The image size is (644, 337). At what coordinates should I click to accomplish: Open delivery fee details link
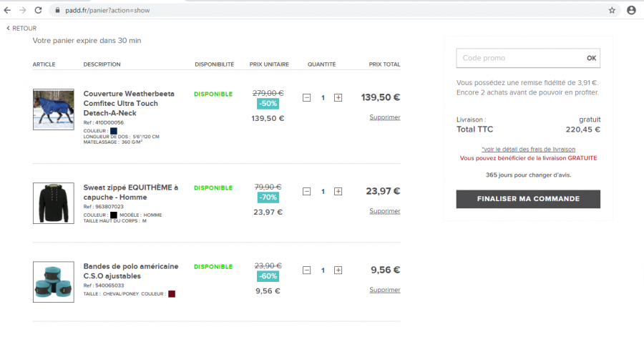click(528, 149)
